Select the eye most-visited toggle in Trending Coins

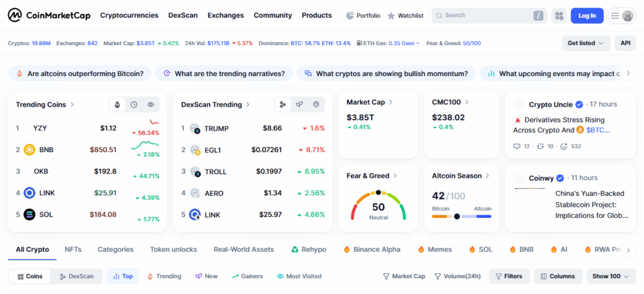(x=151, y=104)
